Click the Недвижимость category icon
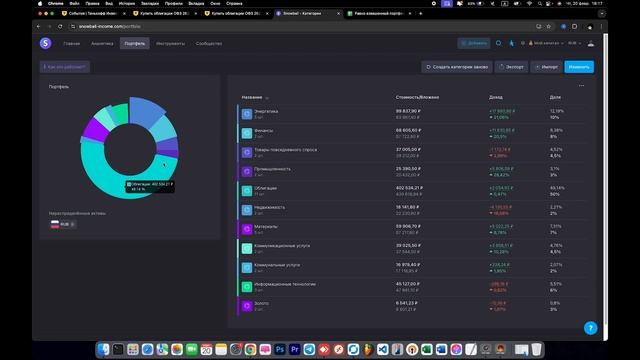 (247, 210)
